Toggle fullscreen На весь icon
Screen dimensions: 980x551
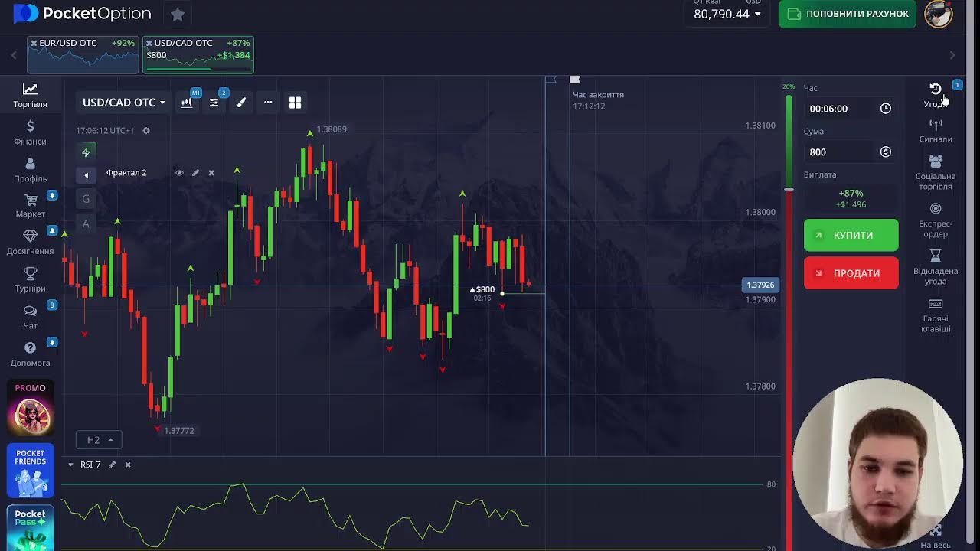pos(936,530)
